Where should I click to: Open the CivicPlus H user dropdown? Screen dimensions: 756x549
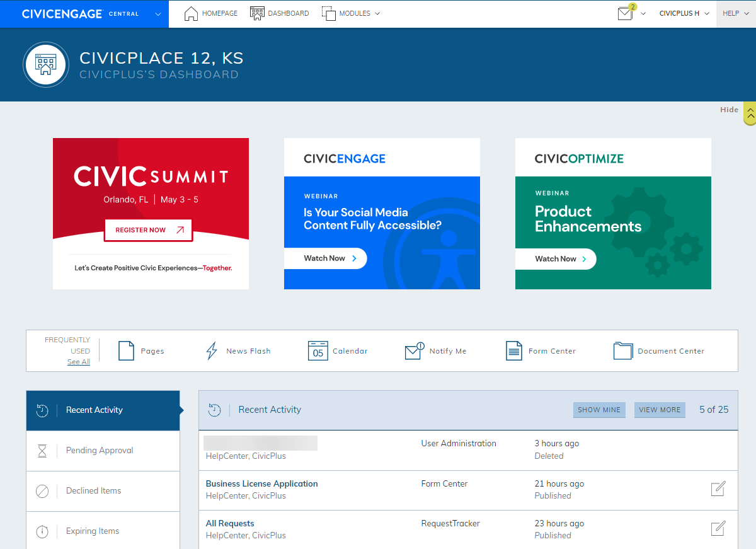684,13
